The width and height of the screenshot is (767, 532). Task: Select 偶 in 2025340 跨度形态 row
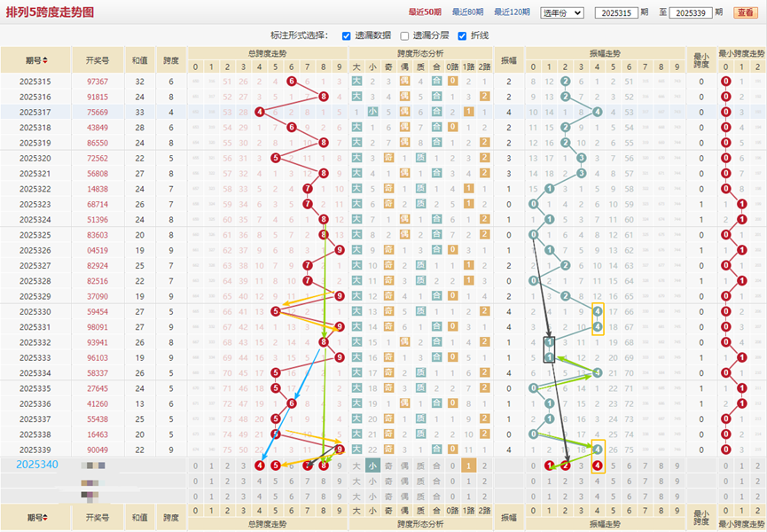[404, 465]
